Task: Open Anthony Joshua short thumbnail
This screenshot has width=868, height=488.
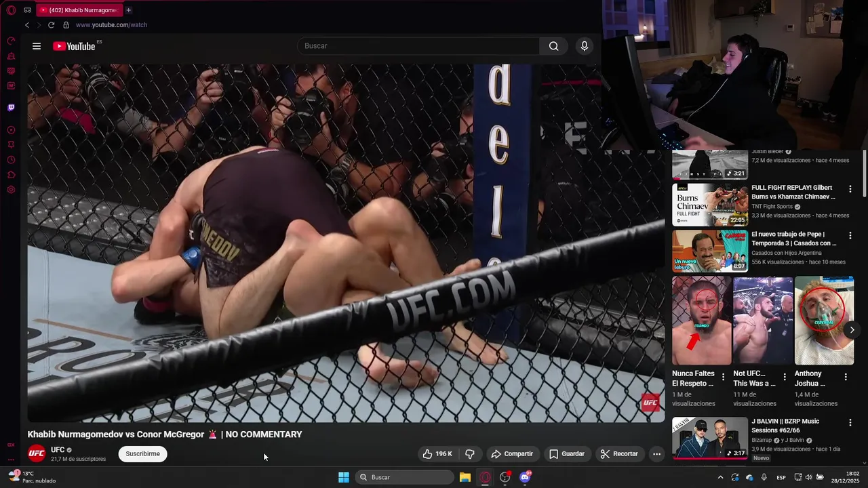Action: pos(825,321)
